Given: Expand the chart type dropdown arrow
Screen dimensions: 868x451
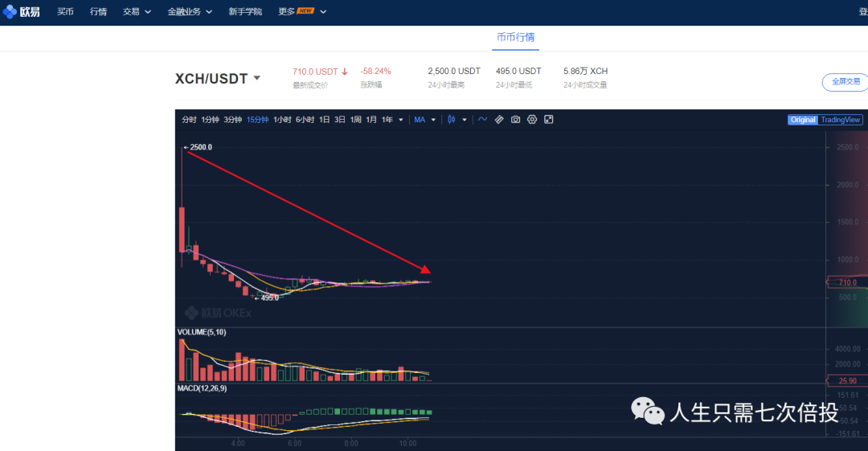Looking at the screenshot, I should click(465, 121).
